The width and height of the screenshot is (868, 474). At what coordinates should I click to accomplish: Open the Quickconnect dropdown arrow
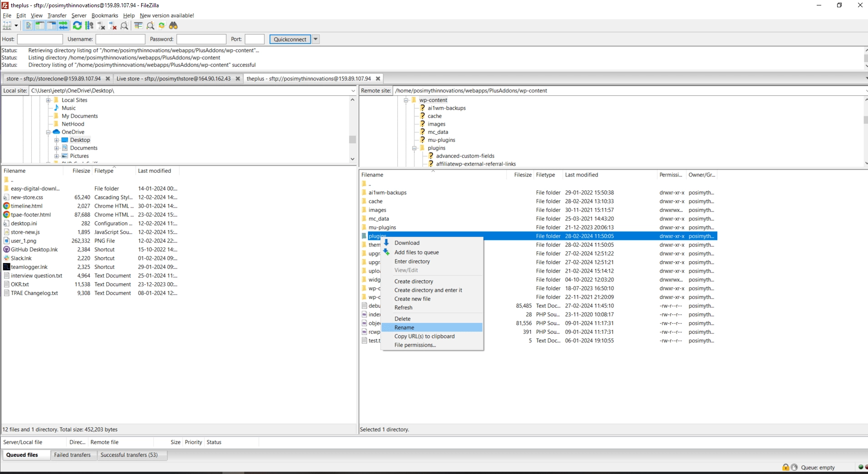[x=315, y=39]
